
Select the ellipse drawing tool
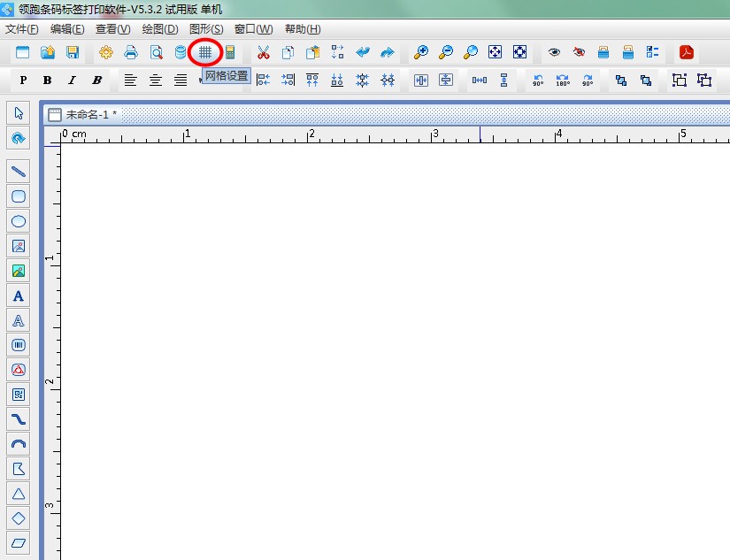(x=19, y=221)
